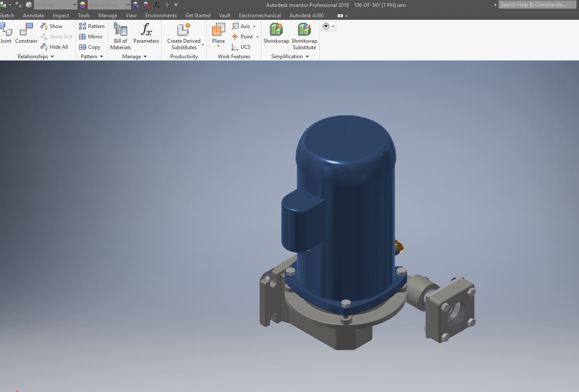
Task: Click the Search Help and Commands field
Action: [x=537, y=4]
